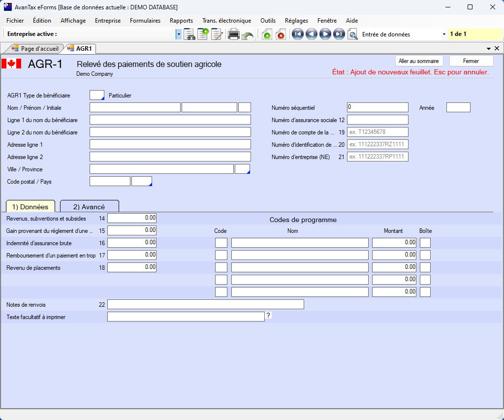
Task: Click the Numéro d'assurance sociale field
Action: coord(378,120)
